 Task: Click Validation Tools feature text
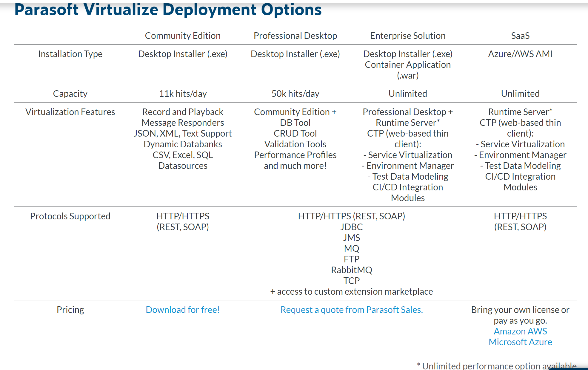click(x=295, y=144)
